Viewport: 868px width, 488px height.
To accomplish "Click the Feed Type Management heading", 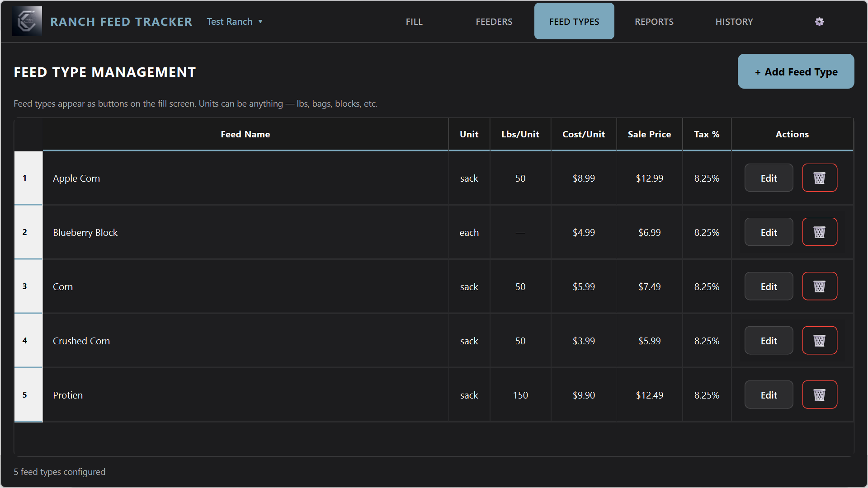I will pyautogui.click(x=105, y=72).
